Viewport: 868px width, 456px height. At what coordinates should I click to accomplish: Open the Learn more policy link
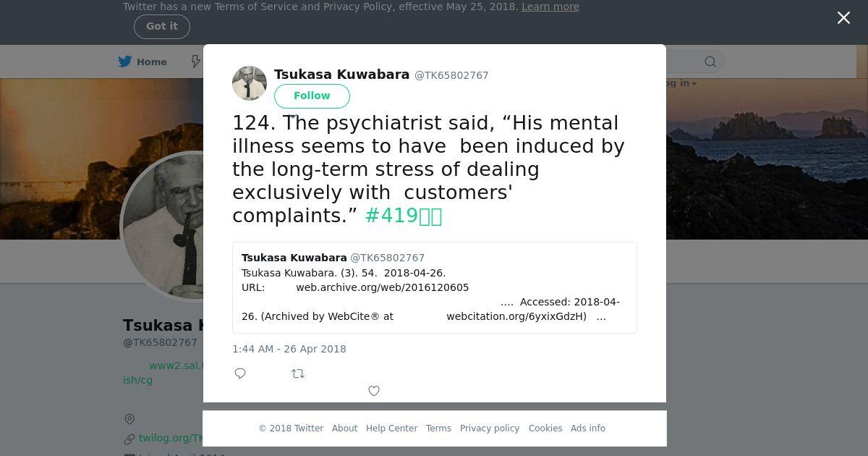[550, 7]
